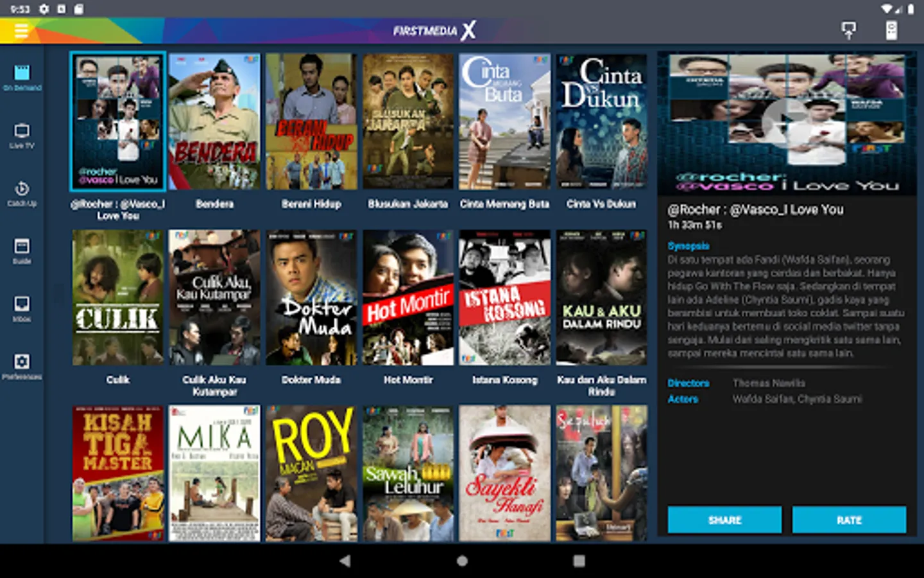This screenshot has height=578, width=924.
Task: Select the Sejuluh movie poster
Action: point(601,473)
